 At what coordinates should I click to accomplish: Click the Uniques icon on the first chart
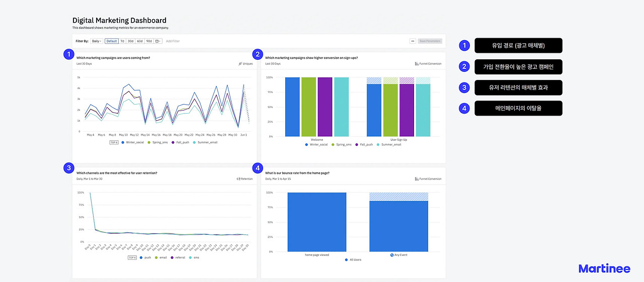tap(240, 64)
